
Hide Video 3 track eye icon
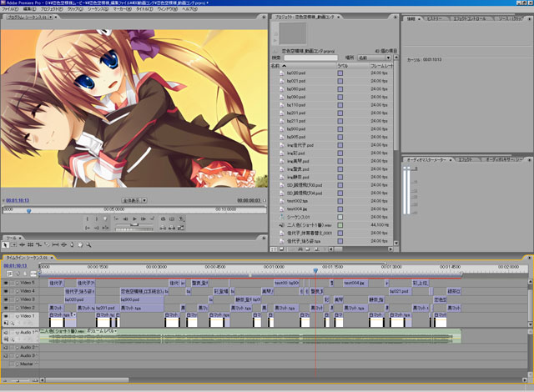[x=6, y=299]
